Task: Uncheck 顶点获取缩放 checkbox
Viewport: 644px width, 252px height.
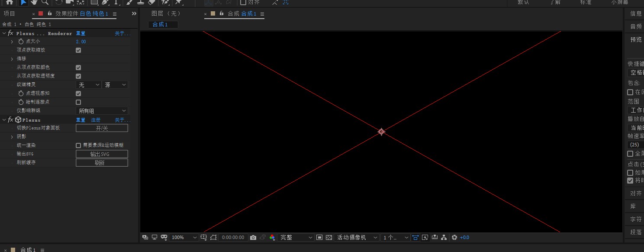Action: (78, 50)
